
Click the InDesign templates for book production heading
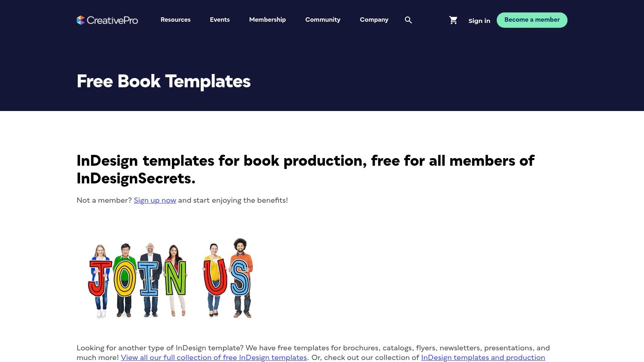tap(305, 169)
